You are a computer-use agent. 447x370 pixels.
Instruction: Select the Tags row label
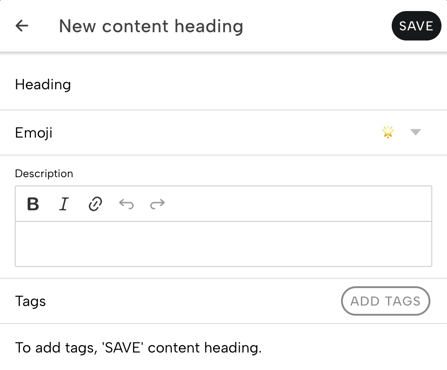(x=30, y=301)
